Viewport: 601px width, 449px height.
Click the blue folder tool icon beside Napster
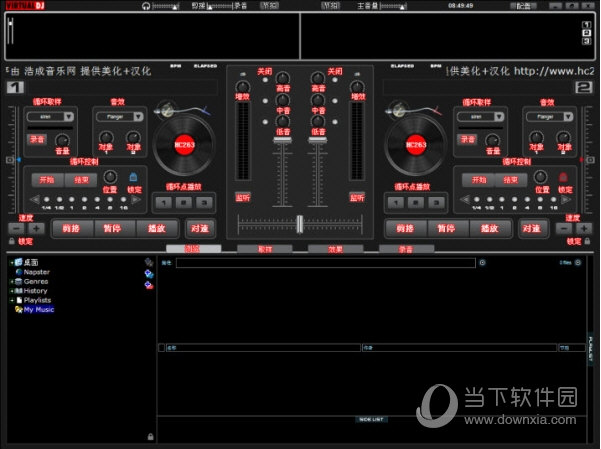pyautogui.click(x=149, y=274)
